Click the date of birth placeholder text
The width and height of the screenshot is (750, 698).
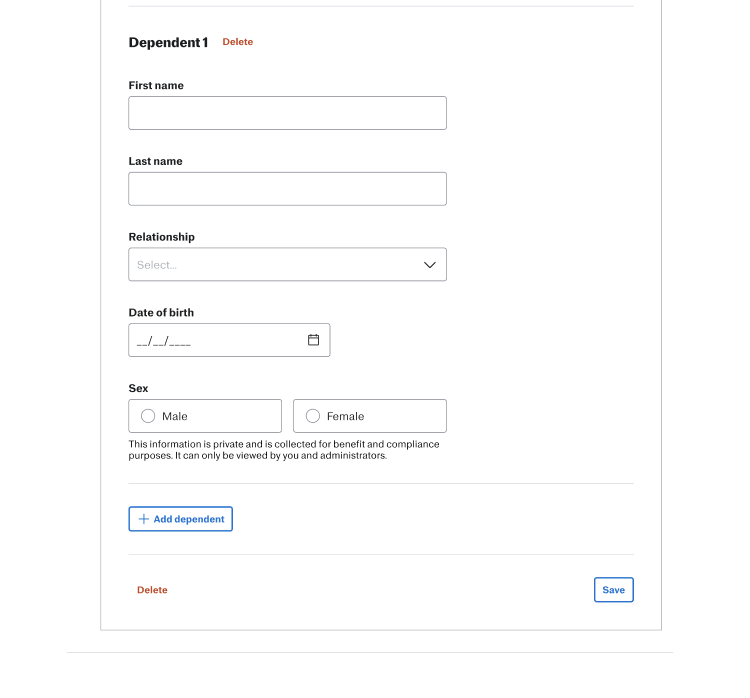point(164,341)
